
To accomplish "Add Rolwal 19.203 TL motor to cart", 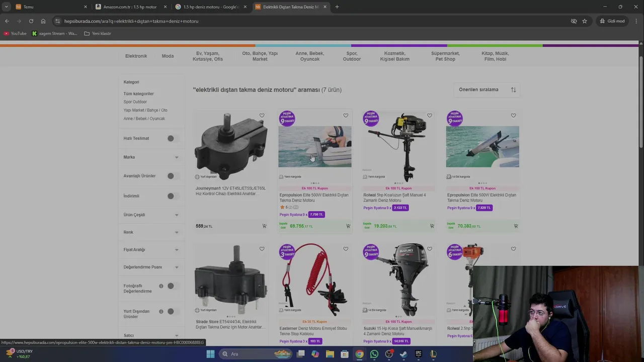I will click(x=432, y=226).
